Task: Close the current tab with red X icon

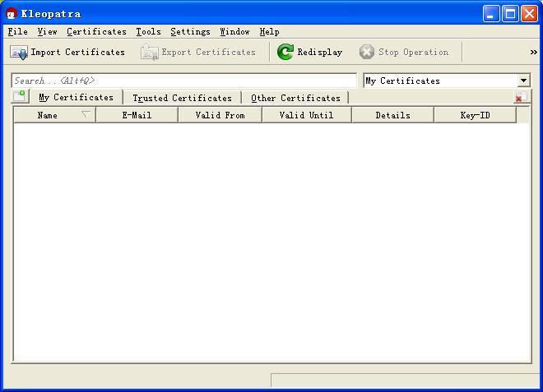Action: tap(520, 98)
